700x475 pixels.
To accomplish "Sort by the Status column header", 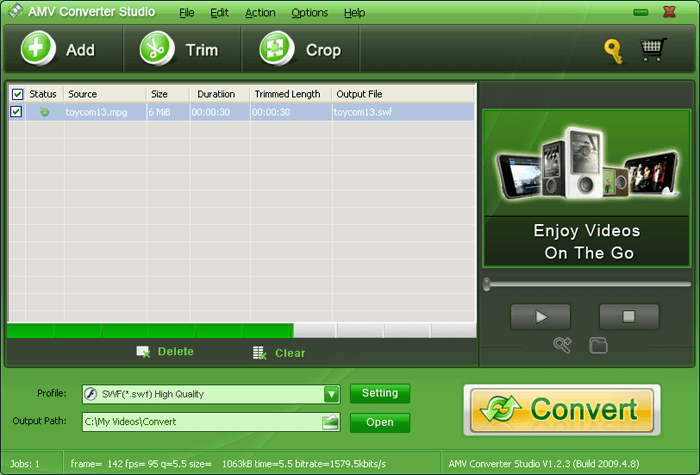I will 45,94.
